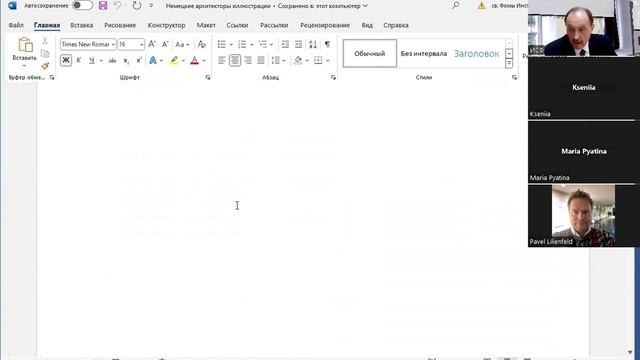The image size is (640, 360).
Task: Apply the Заголовок heading style
Action: coord(476,53)
